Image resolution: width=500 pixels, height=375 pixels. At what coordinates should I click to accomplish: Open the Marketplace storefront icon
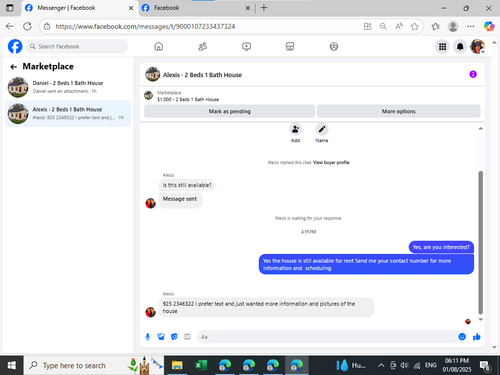tap(290, 46)
